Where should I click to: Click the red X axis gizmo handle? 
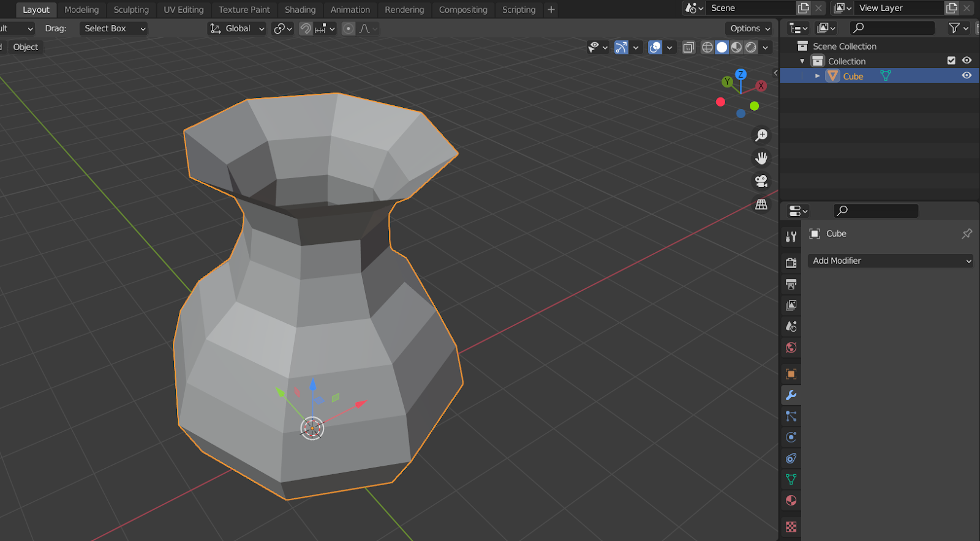coord(761,86)
